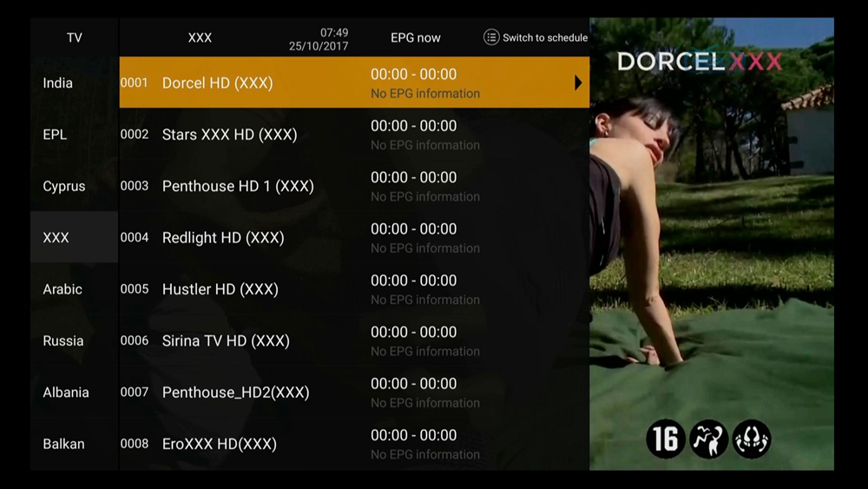Viewport: 868px width, 489px height.
Task: Select the Russia category
Action: [x=74, y=340]
